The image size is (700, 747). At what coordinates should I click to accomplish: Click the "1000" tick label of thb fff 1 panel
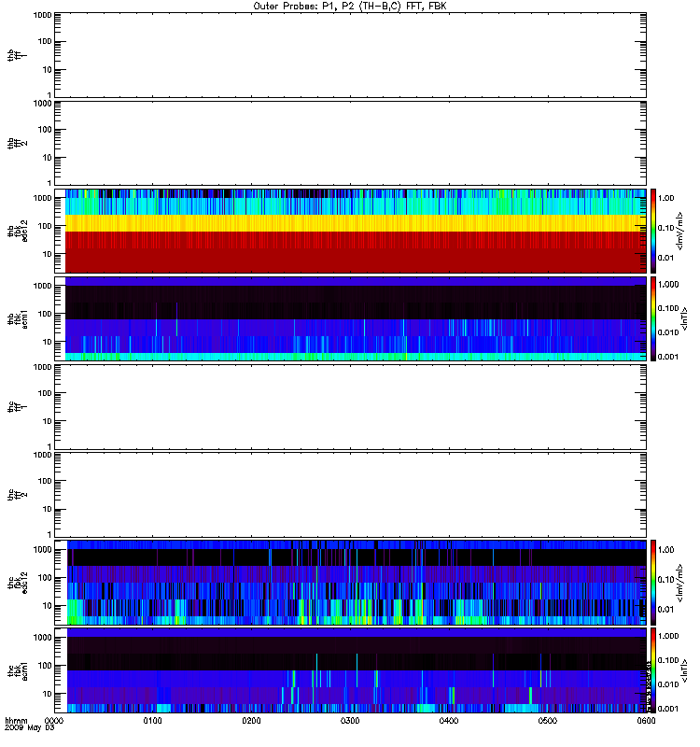(42, 15)
